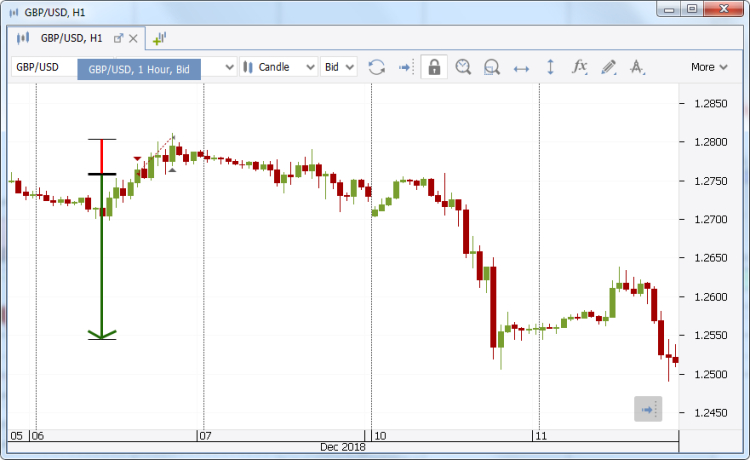
Task: Click the green downward arrow on chart
Action: click(x=102, y=332)
